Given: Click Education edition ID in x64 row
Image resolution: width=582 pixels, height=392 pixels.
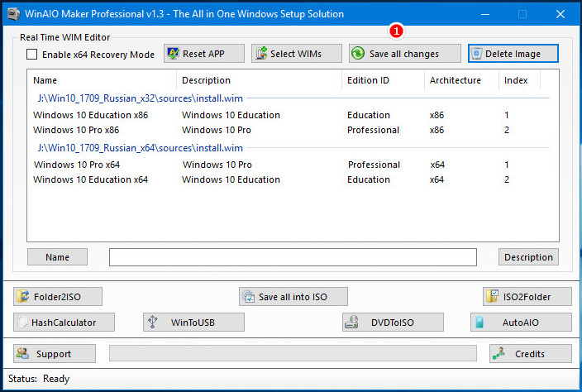Looking at the screenshot, I should [x=369, y=179].
